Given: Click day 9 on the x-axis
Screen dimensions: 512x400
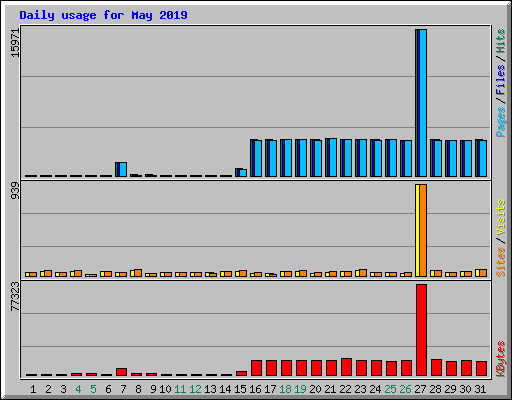Looking at the screenshot, I should (x=153, y=389).
